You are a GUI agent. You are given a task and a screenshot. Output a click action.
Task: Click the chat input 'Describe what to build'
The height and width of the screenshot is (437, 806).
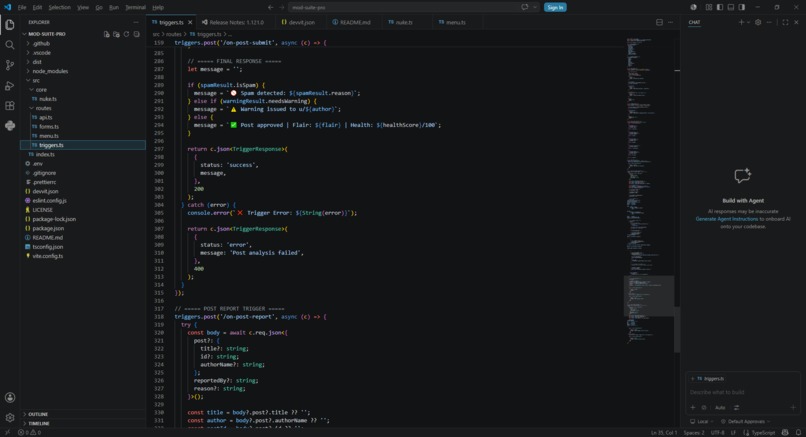[742, 392]
